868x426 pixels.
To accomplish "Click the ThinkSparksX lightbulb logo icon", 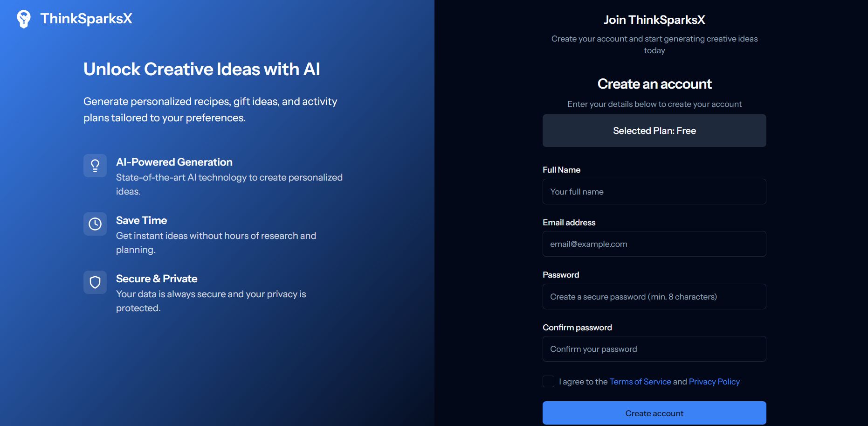I will click(x=23, y=19).
